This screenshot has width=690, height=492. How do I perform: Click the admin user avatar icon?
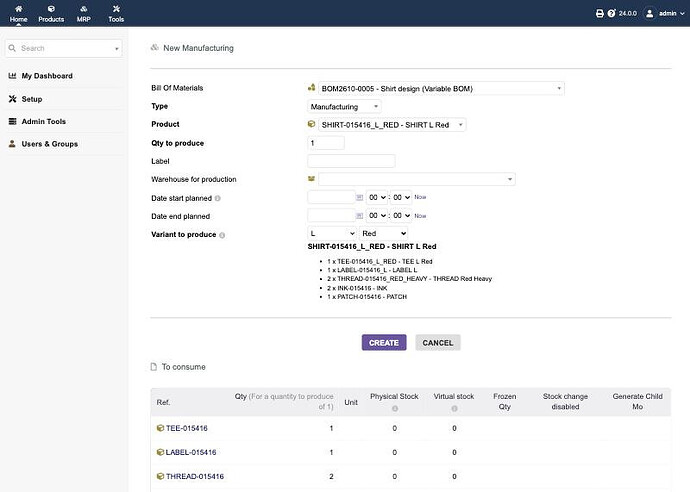[x=650, y=13]
